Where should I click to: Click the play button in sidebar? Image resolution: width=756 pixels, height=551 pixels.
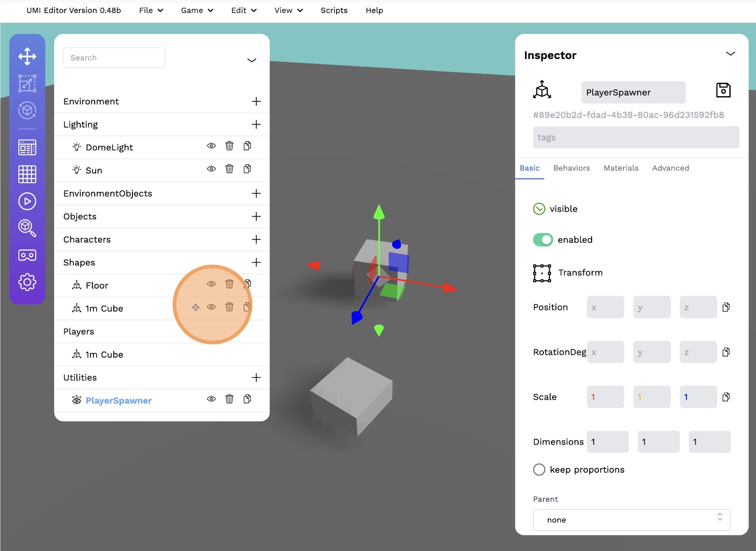[27, 201]
